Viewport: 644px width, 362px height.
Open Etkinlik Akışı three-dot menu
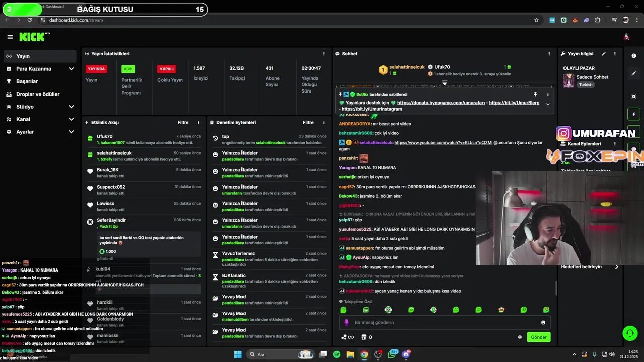coord(198,123)
